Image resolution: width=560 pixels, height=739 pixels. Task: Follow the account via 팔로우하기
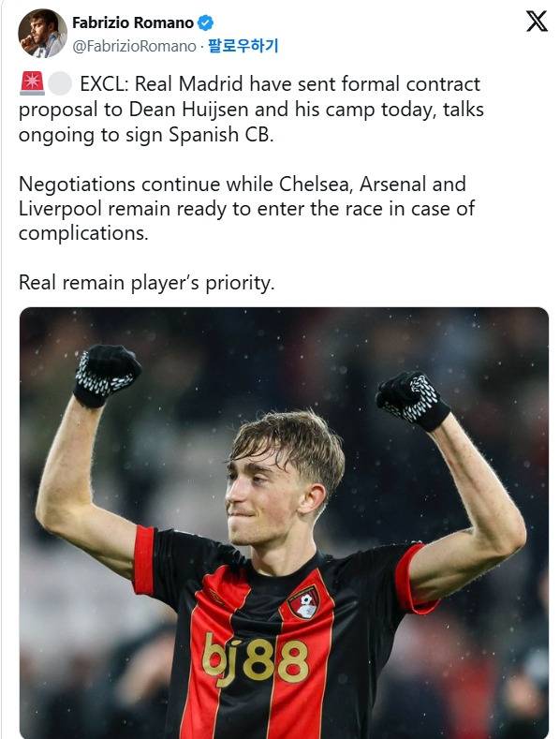[x=243, y=46]
